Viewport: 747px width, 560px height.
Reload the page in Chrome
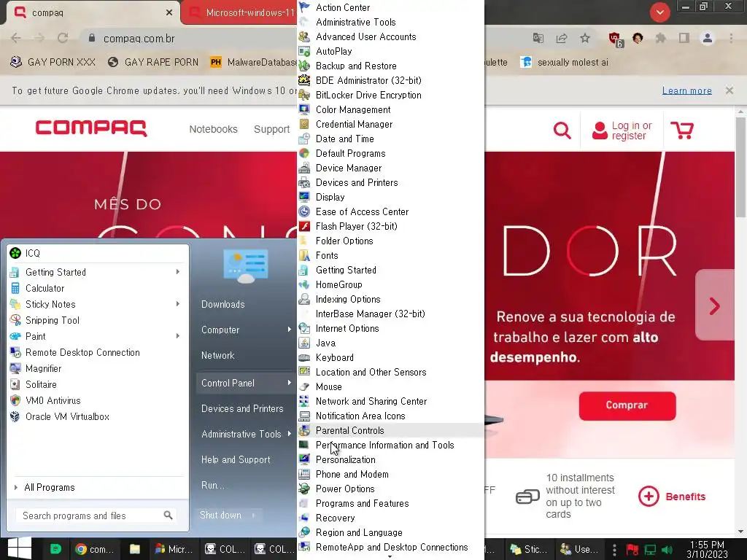coord(63,38)
